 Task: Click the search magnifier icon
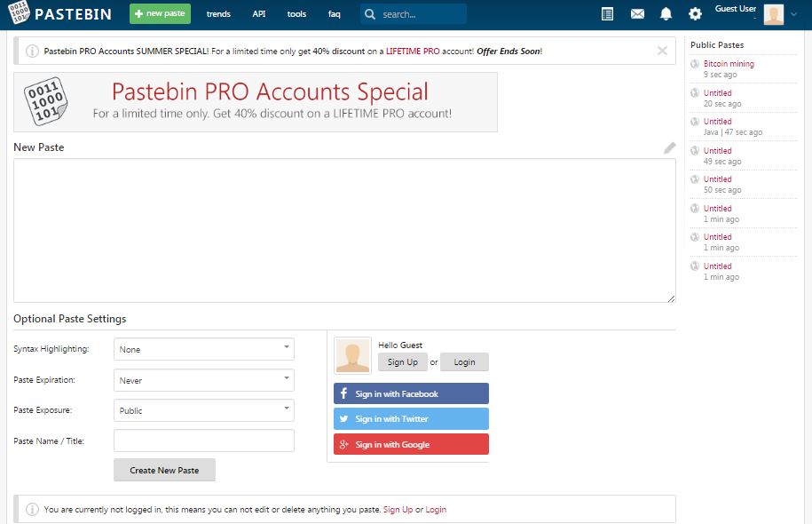[x=369, y=14]
